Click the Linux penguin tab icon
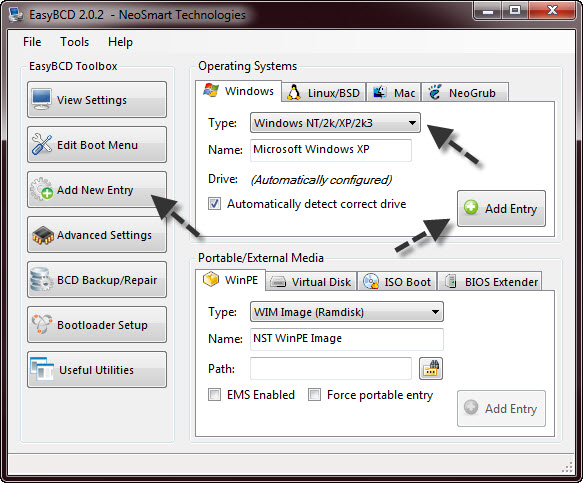The width and height of the screenshot is (583, 483). pyautogui.click(x=294, y=93)
